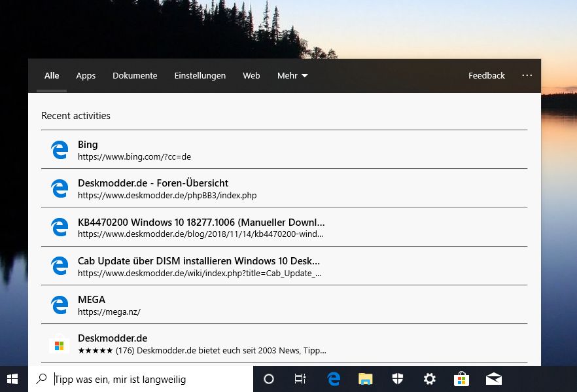Viewport: 577px width, 392px height.
Task: Click the Edge icon beside Bing
Action: pyautogui.click(x=60, y=150)
